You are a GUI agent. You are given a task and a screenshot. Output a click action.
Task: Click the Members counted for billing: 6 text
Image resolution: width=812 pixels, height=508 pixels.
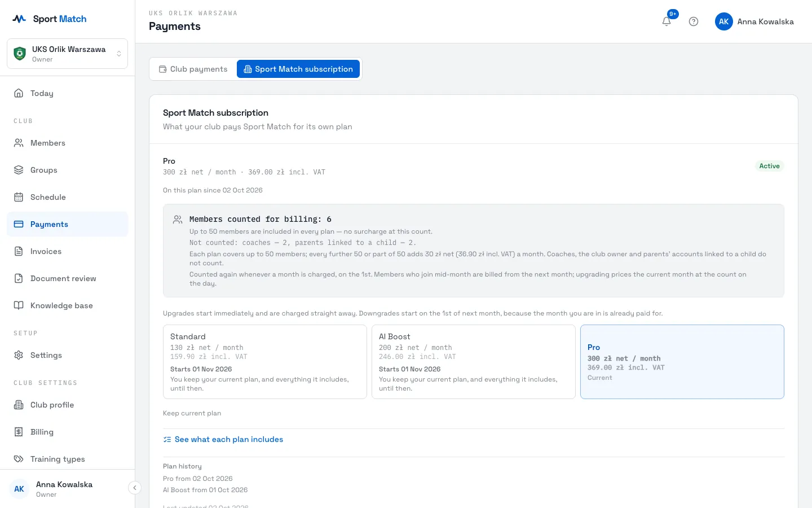point(261,219)
